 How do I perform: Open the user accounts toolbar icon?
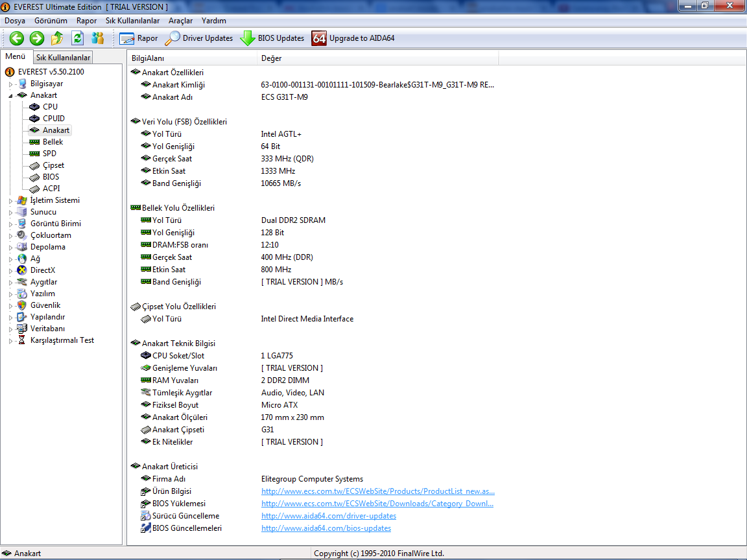pyautogui.click(x=98, y=38)
